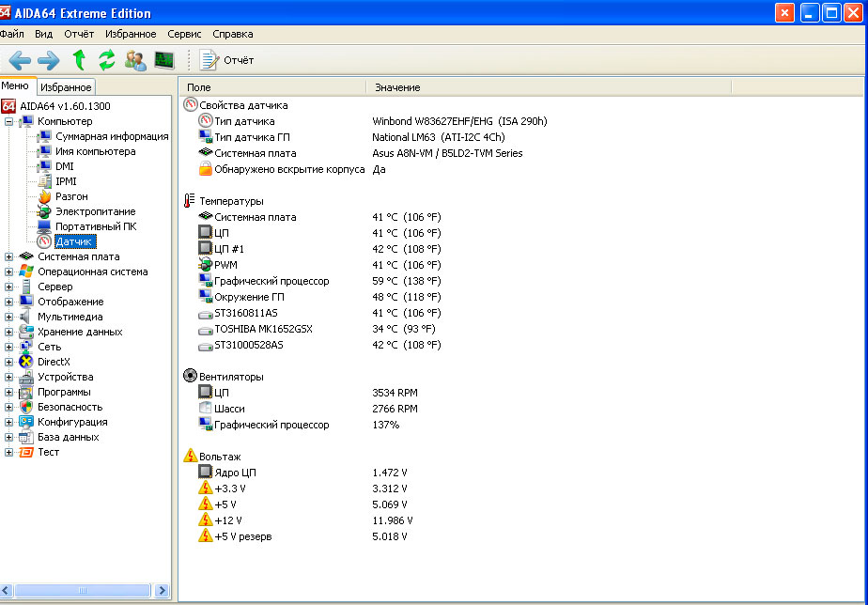Open the system stability monitor icon
This screenshot has height=605, width=868.
click(x=164, y=60)
